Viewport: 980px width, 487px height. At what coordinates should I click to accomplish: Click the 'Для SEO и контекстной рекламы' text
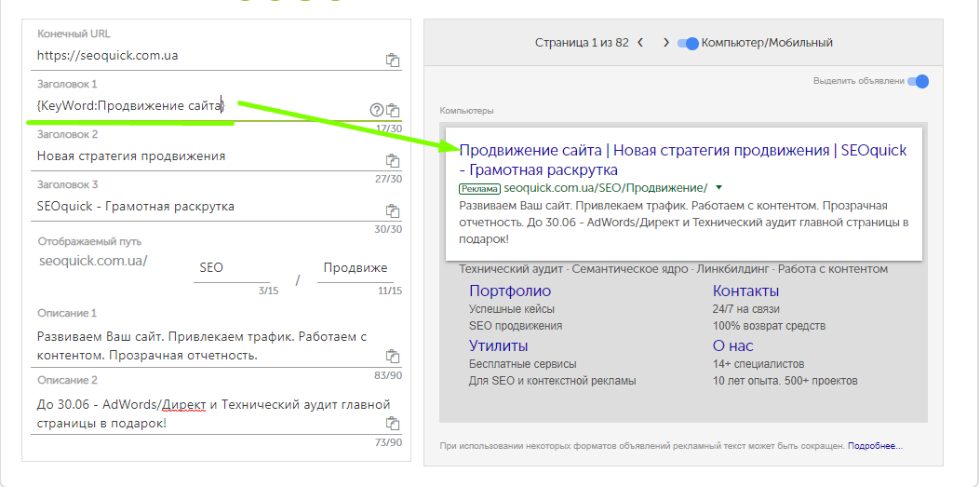point(552,381)
